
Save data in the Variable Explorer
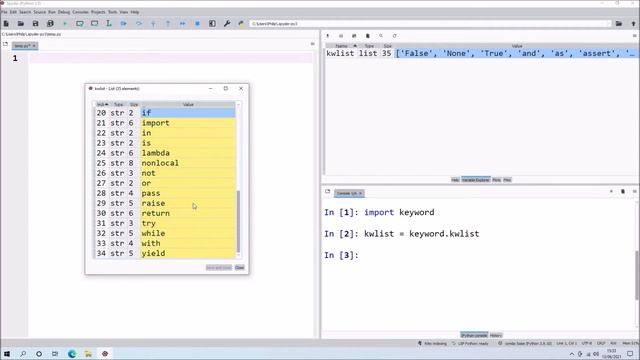click(341, 36)
